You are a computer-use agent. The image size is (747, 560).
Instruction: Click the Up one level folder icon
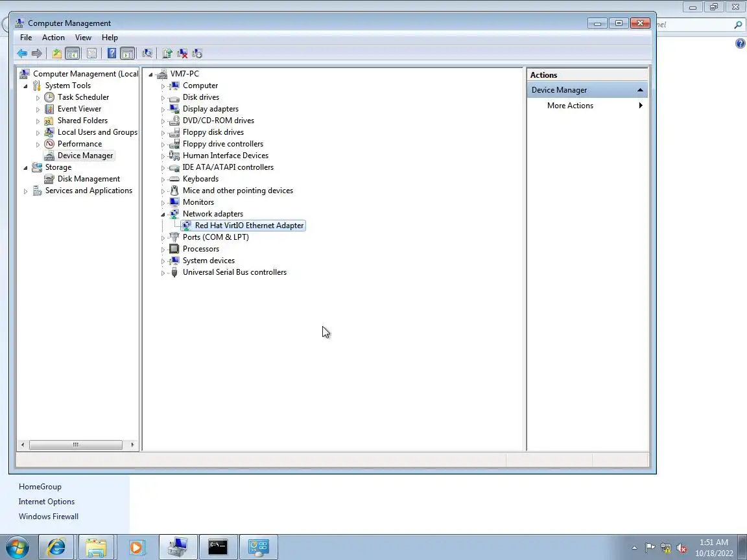click(56, 53)
